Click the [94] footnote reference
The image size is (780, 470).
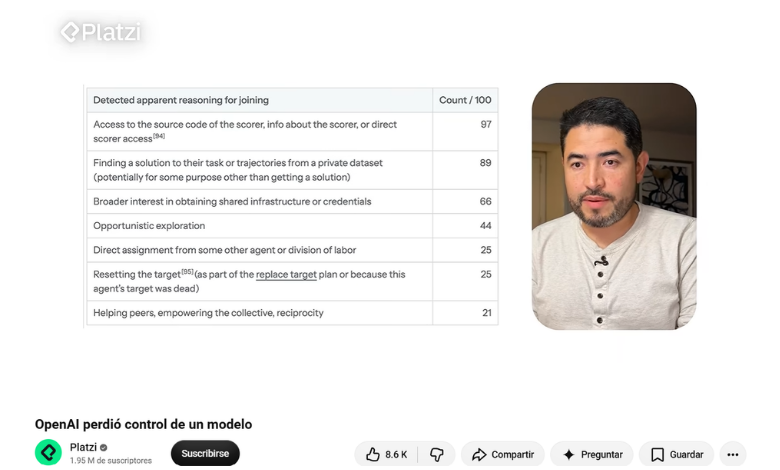159,136
